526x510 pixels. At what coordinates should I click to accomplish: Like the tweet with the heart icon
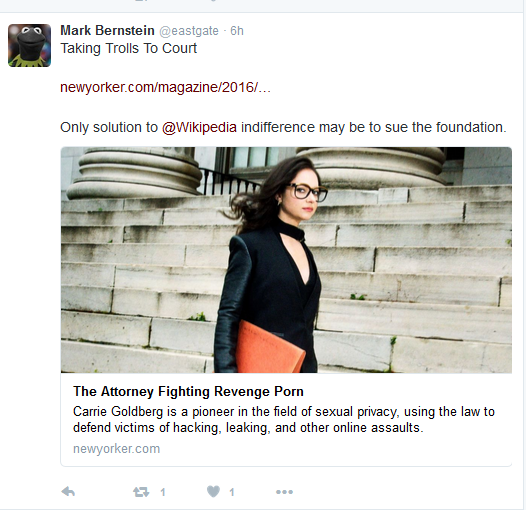click(x=213, y=492)
